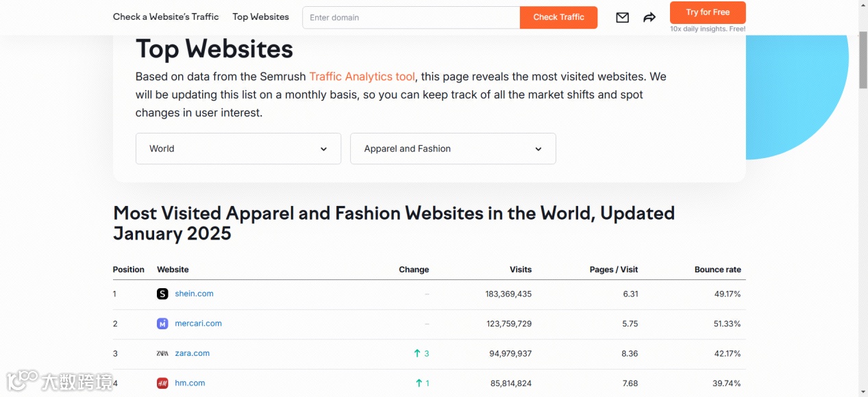Image resolution: width=868 pixels, height=397 pixels.
Task: Click the H&M logo icon
Action: [x=162, y=383]
